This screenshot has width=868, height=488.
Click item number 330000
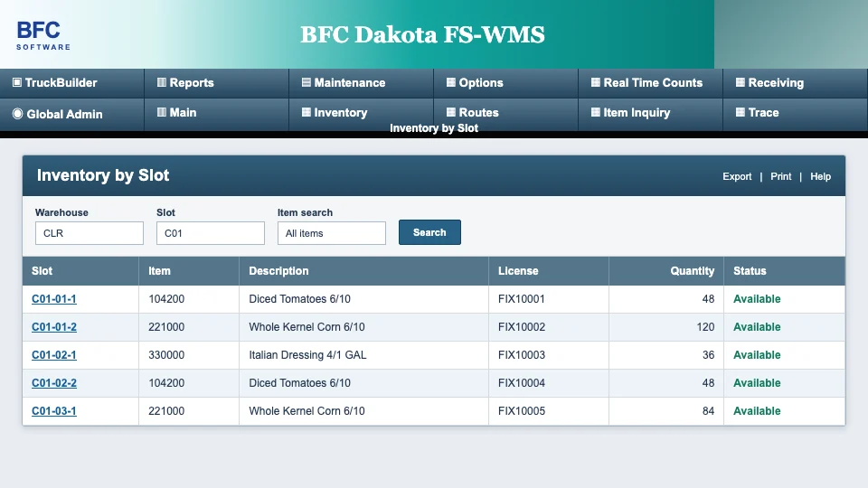point(166,354)
